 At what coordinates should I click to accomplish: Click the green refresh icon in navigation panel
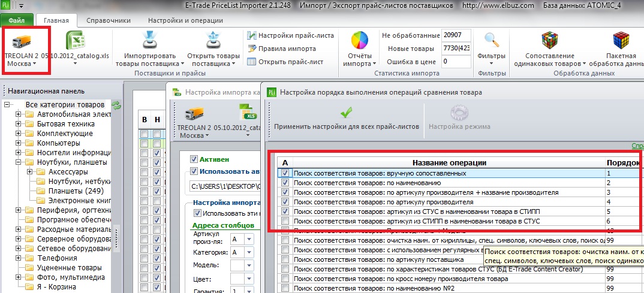[x=117, y=105]
